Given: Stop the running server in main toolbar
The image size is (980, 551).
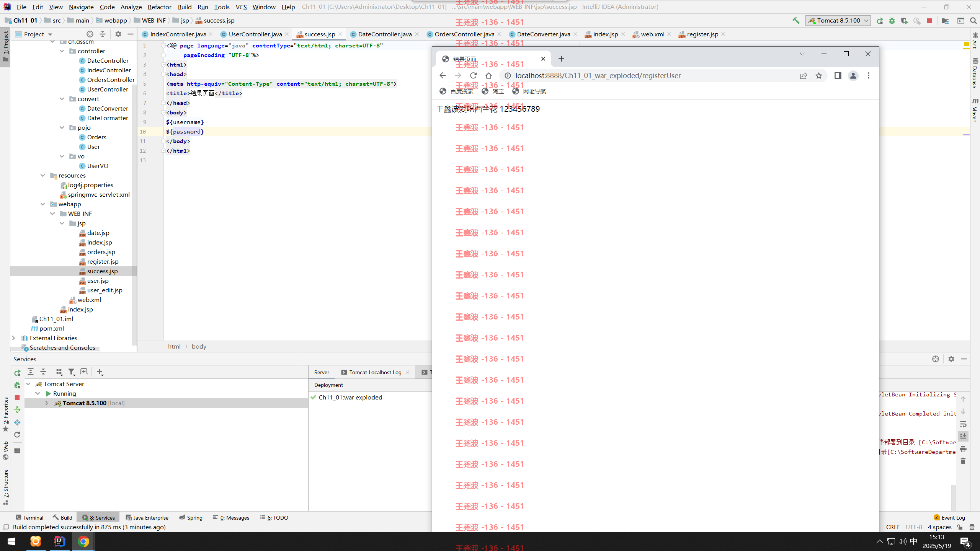Looking at the screenshot, I should [x=929, y=21].
